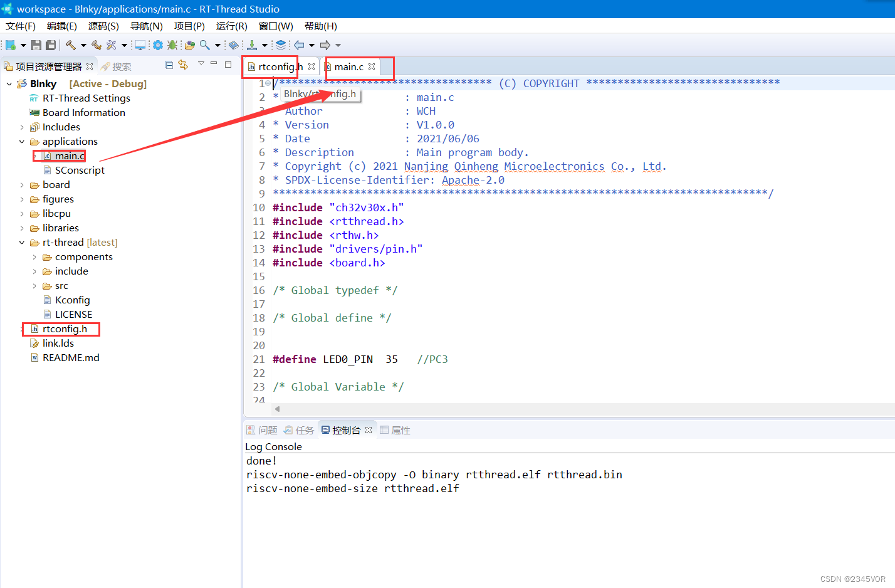The image size is (895, 588).
Task: Click the Debug bug icon in toolbar
Action: click(x=172, y=45)
